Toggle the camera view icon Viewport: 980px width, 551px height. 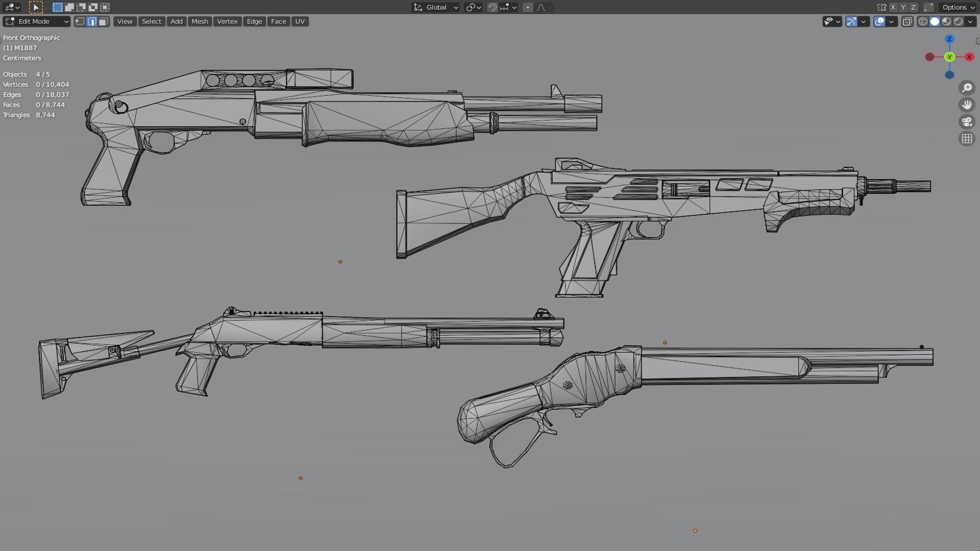tap(967, 121)
